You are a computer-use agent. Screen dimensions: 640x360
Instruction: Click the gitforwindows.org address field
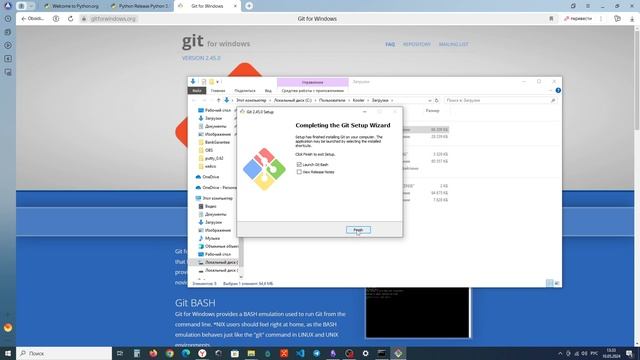coord(113,19)
